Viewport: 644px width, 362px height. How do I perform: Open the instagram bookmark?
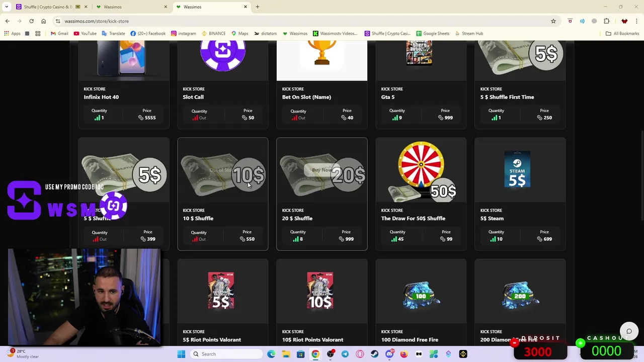click(x=183, y=34)
